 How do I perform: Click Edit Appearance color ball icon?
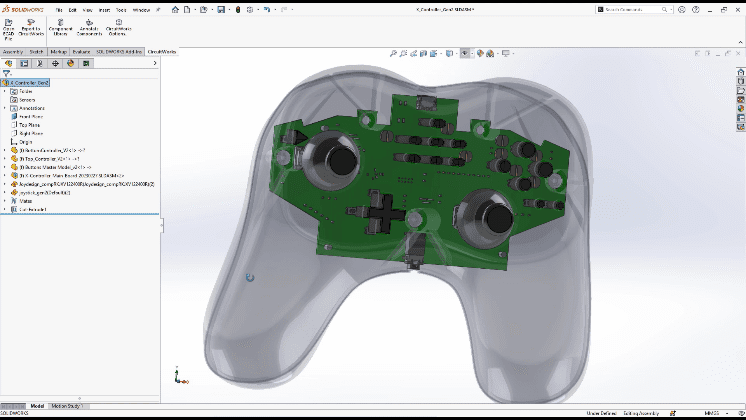[480, 54]
